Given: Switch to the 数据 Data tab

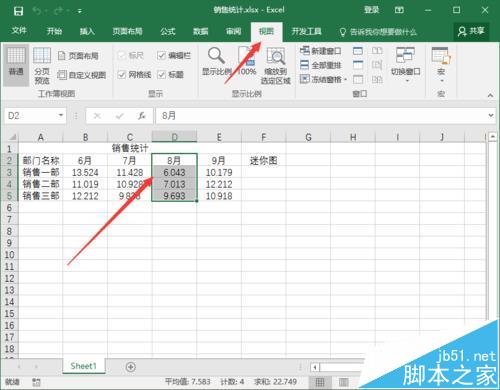Looking at the screenshot, I should [201, 31].
